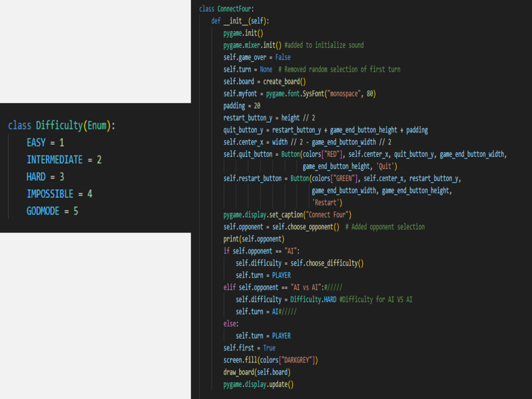Click the 'padding = 20' line
This screenshot has height=399, width=532.
(242, 106)
